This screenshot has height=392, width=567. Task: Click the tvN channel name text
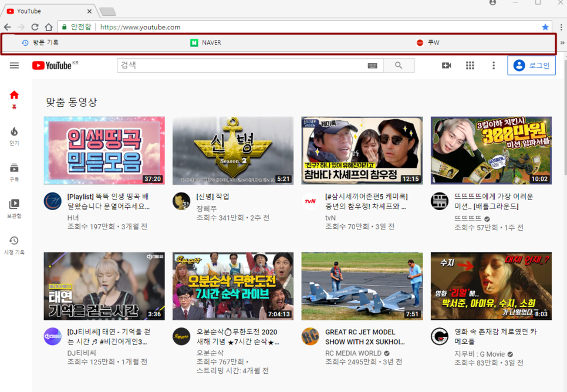click(330, 218)
